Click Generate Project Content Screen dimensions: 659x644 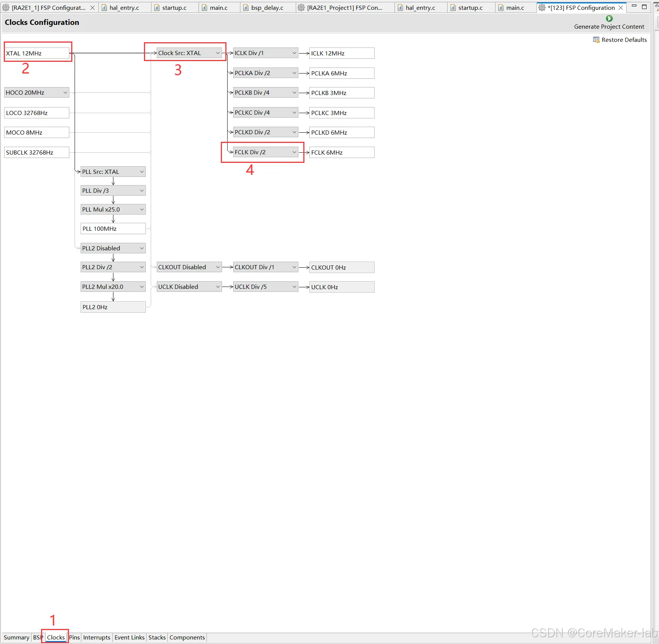pos(609,26)
